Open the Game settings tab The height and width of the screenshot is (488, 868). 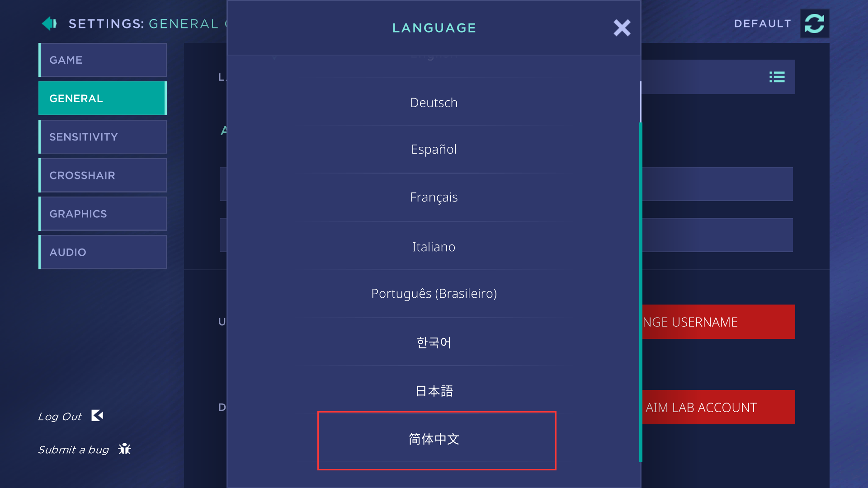(103, 60)
